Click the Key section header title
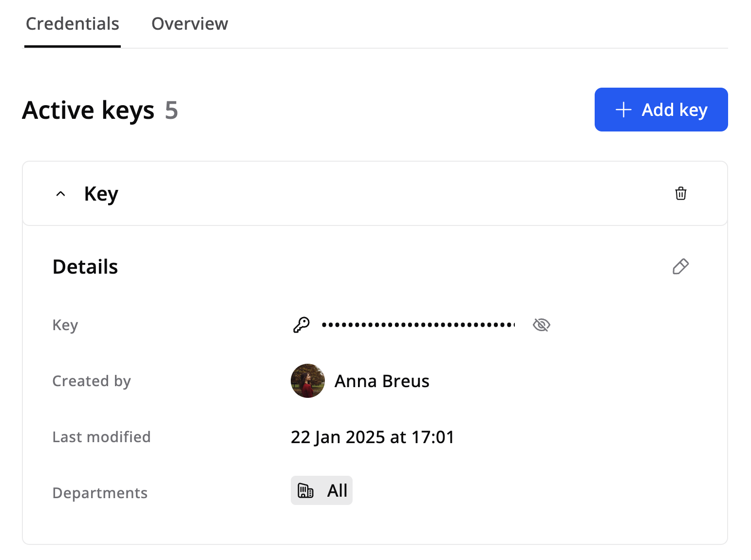751x560 pixels. tap(101, 194)
